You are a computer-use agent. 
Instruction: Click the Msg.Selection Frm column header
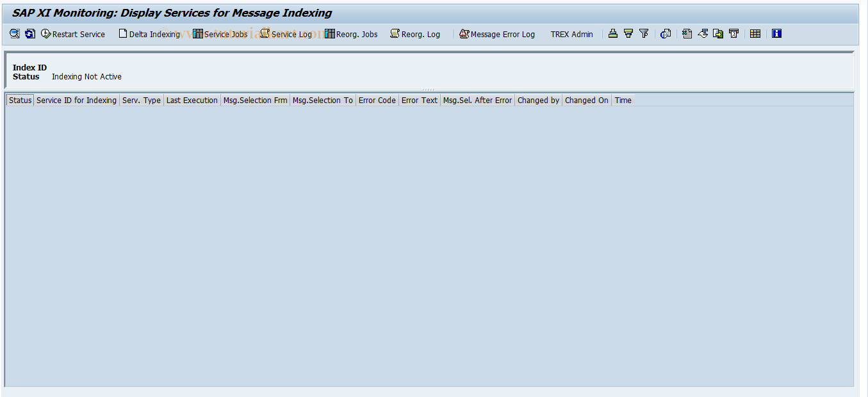coord(256,100)
